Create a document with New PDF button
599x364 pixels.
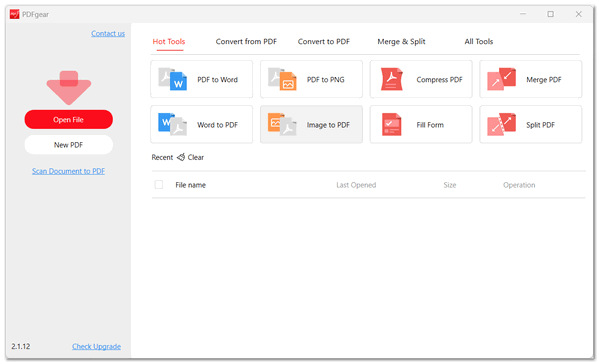(x=69, y=145)
